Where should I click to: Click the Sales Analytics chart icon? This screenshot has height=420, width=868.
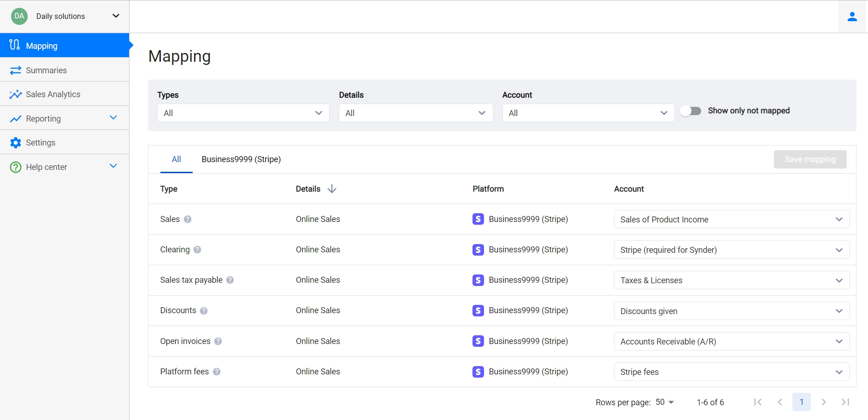pos(15,94)
